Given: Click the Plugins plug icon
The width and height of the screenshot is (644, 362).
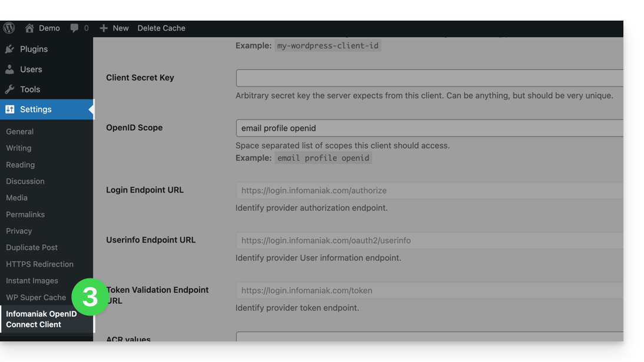Looking at the screenshot, I should [x=10, y=49].
